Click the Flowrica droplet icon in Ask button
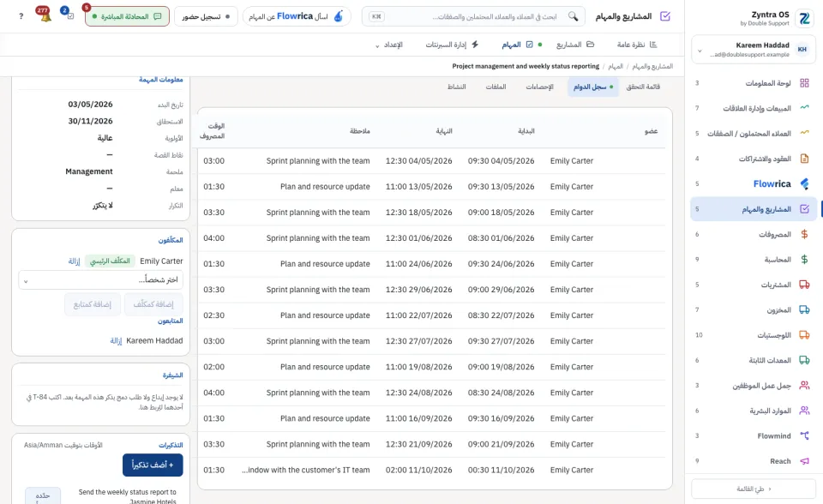823x504 pixels. click(x=339, y=16)
